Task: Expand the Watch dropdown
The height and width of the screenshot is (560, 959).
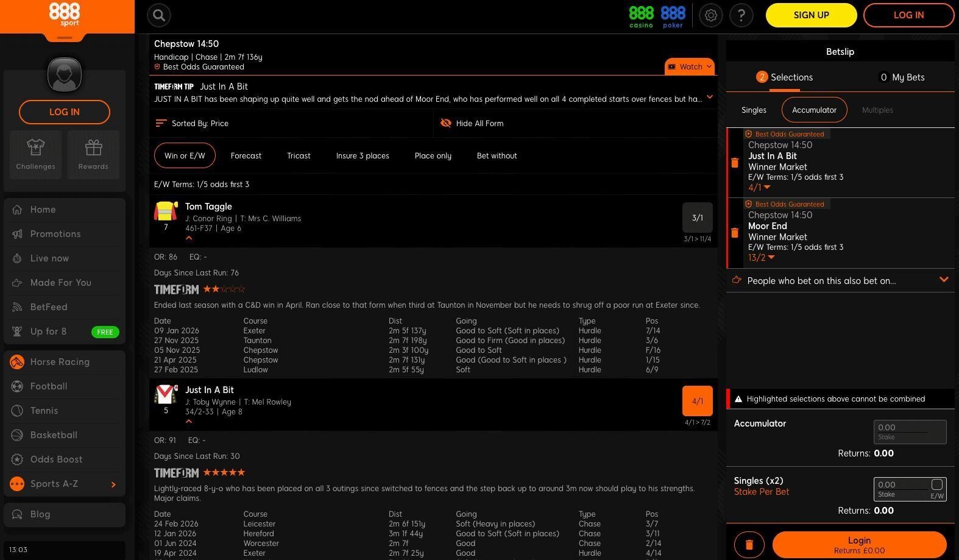Action: [x=690, y=67]
